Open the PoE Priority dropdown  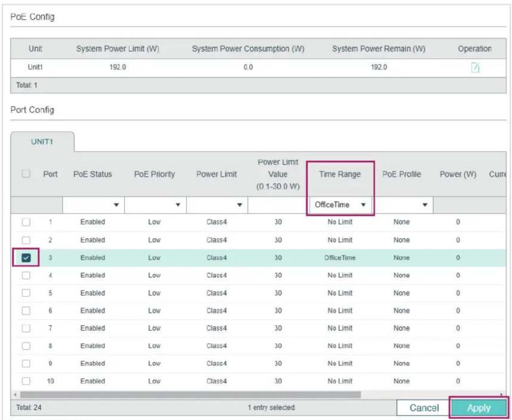point(155,205)
